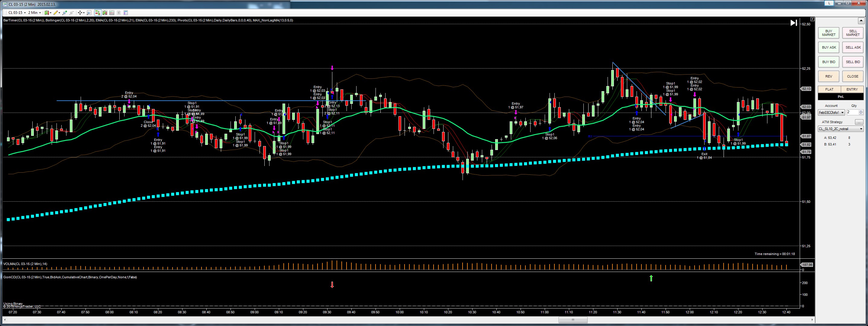Click the SELL MARKET button
868x326 pixels.
pyautogui.click(x=853, y=33)
